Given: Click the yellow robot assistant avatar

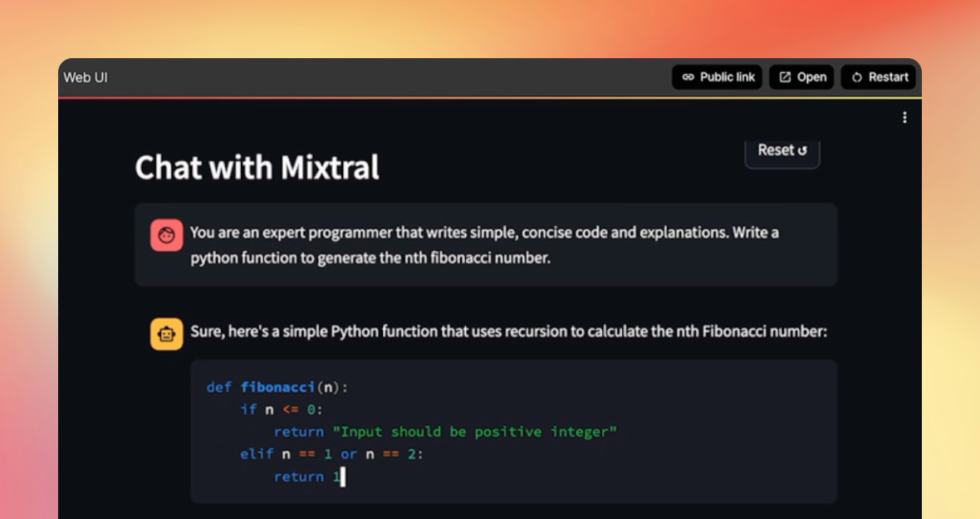Looking at the screenshot, I should pyautogui.click(x=166, y=334).
